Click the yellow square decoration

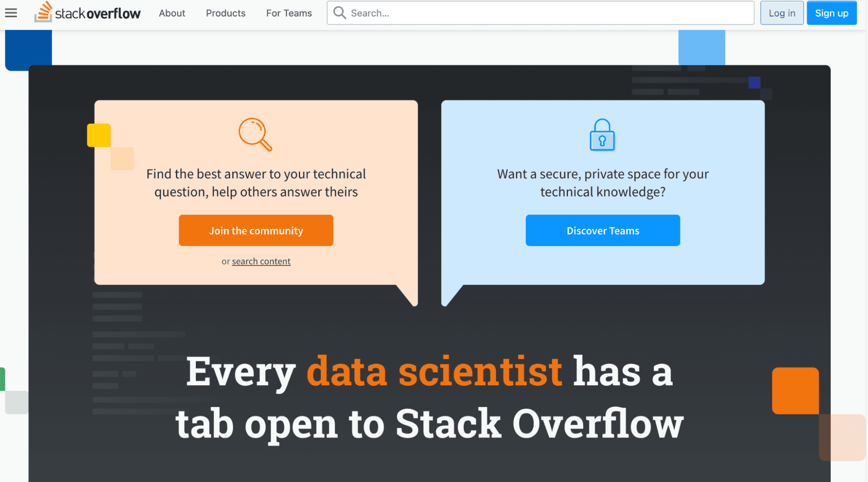point(99,135)
